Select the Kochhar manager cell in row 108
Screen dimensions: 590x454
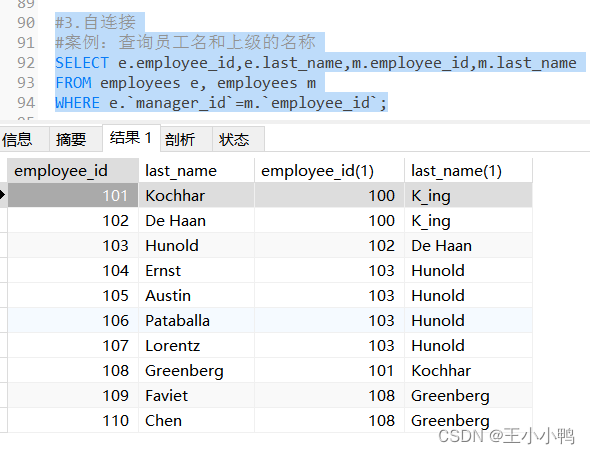coord(468,370)
